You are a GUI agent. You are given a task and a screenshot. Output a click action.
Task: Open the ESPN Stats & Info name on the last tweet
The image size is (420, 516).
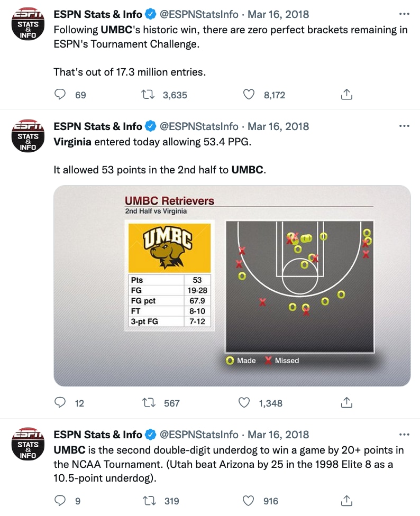pyautogui.click(x=98, y=435)
